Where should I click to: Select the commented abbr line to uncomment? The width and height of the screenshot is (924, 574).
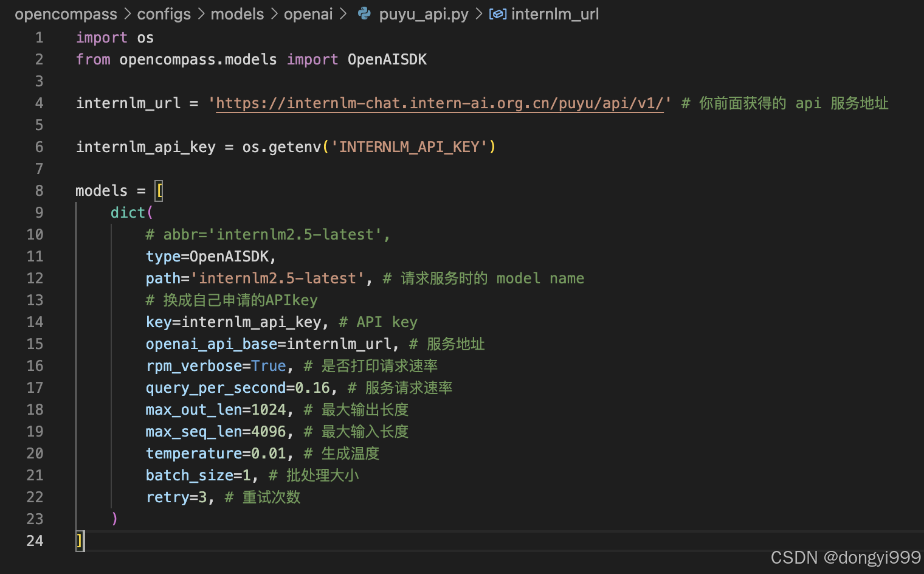pos(267,234)
